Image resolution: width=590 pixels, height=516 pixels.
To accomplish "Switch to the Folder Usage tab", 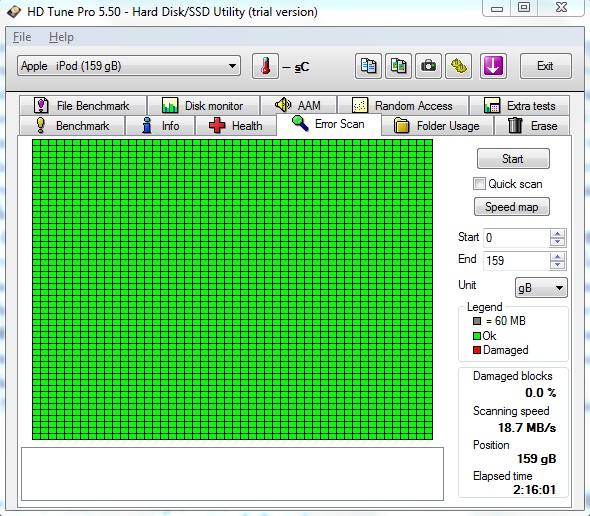I will click(x=437, y=126).
